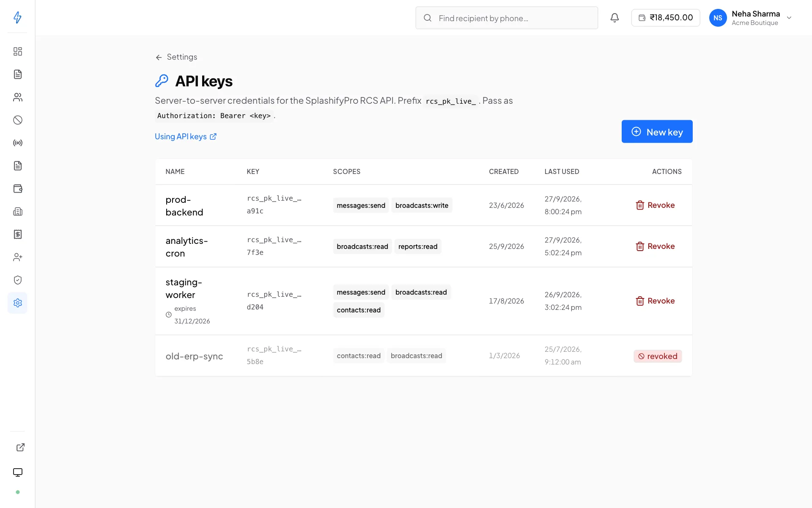Image resolution: width=812 pixels, height=508 pixels.
Task: Expand the Neha Sharma account chevron
Action: click(789, 18)
